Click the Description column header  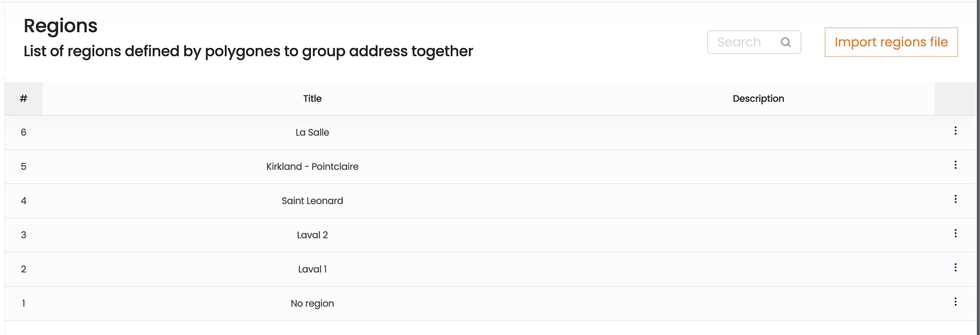pyautogui.click(x=758, y=99)
